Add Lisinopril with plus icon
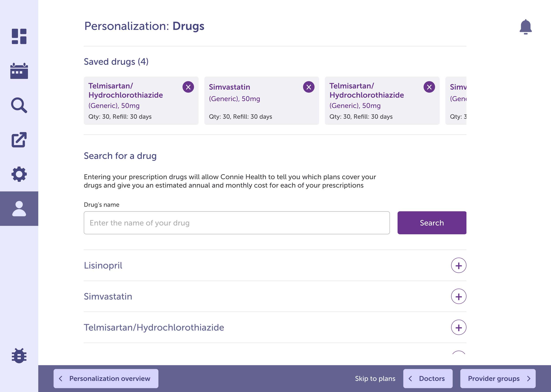 [459, 265]
